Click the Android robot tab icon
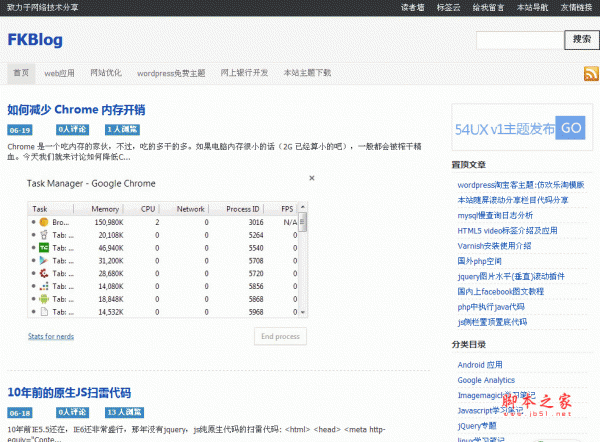The height and width of the screenshot is (442, 600). click(x=44, y=299)
